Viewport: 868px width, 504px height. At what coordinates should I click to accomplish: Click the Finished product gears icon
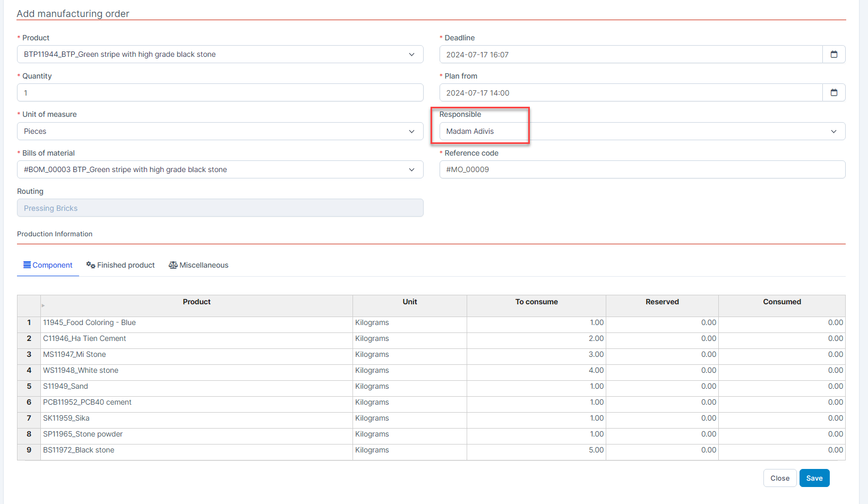tap(91, 265)
